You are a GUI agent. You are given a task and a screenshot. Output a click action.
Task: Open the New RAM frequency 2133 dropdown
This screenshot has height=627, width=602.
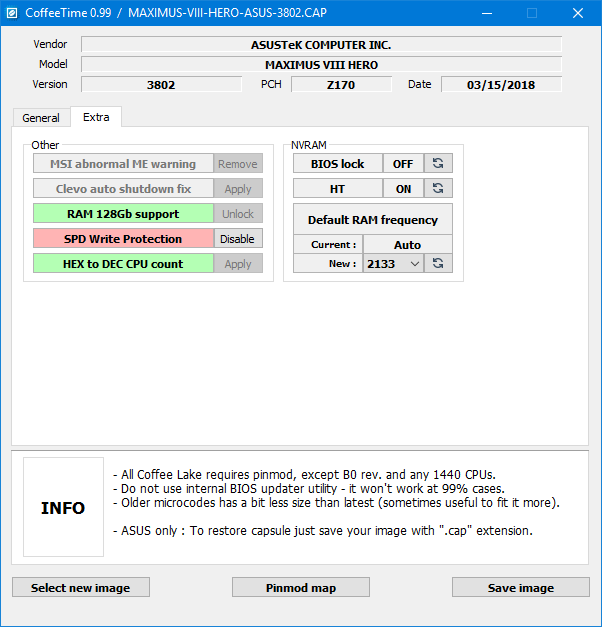pos(393,264)
